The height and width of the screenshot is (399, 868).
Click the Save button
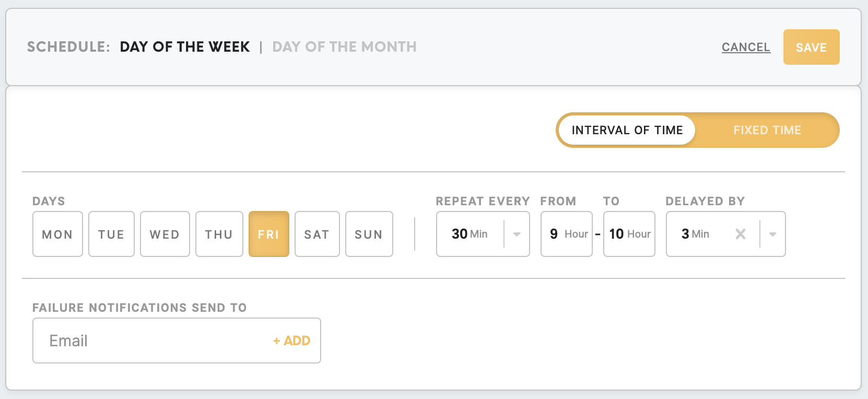pos(811,47)
